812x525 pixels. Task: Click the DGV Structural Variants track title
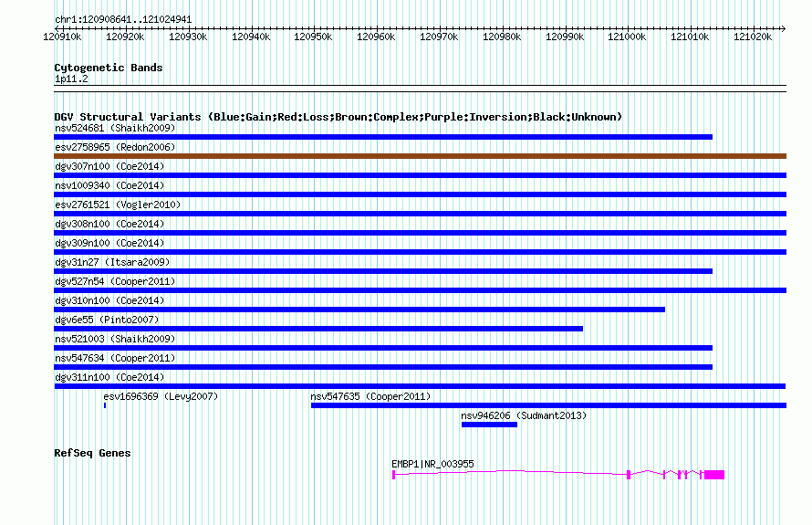click(338, 117)
